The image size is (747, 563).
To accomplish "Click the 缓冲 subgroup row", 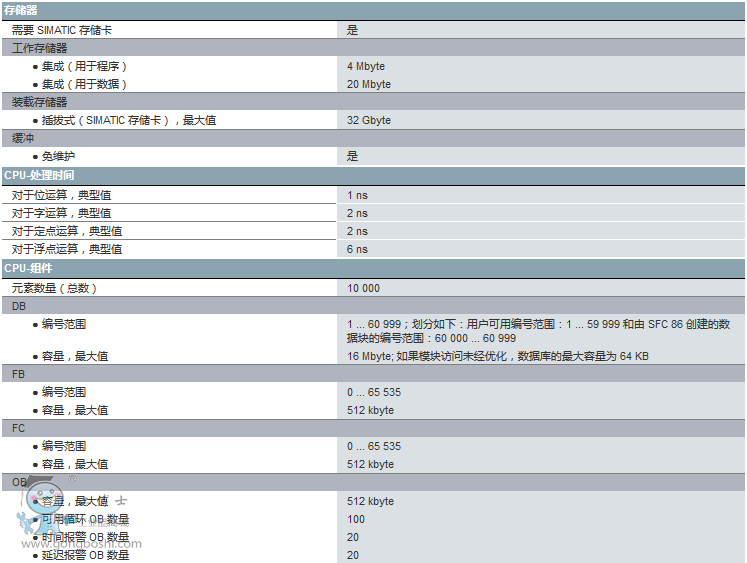I will [x=23, y=138].
